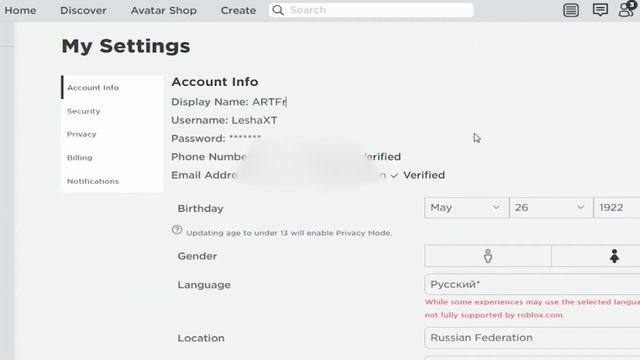Click Username LeshaXT text

pos(224,120)
